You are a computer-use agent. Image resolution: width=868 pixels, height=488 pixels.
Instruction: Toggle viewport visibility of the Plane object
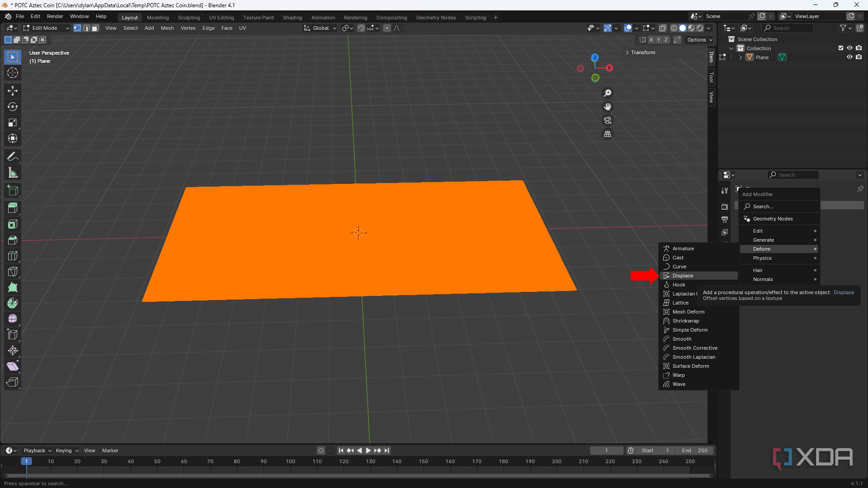pyautogui.click(x=850, y=57)
